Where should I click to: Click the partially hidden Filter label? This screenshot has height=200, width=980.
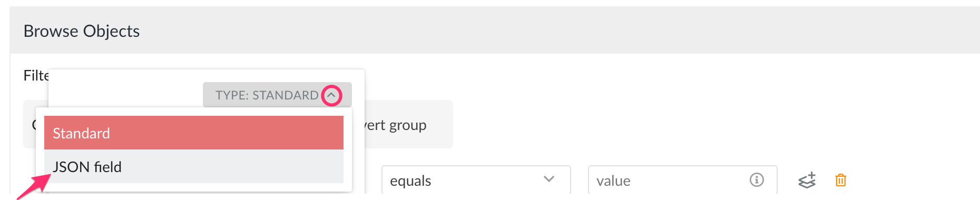click(x=36, y=76)
